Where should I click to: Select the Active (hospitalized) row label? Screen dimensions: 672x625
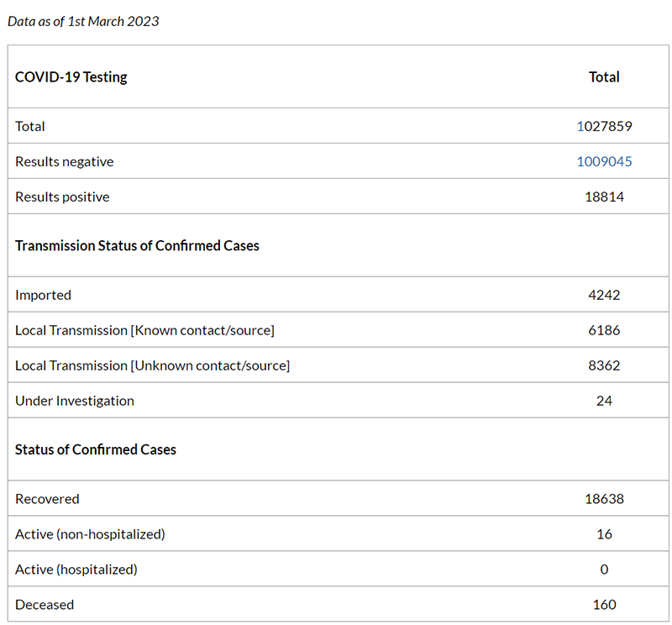click(76, 570)
